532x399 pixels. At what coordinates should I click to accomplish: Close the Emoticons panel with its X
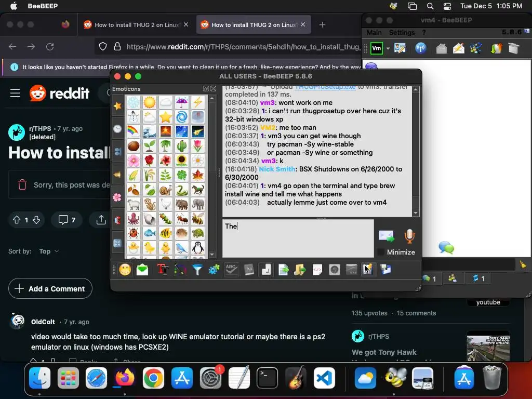point(213,88)
